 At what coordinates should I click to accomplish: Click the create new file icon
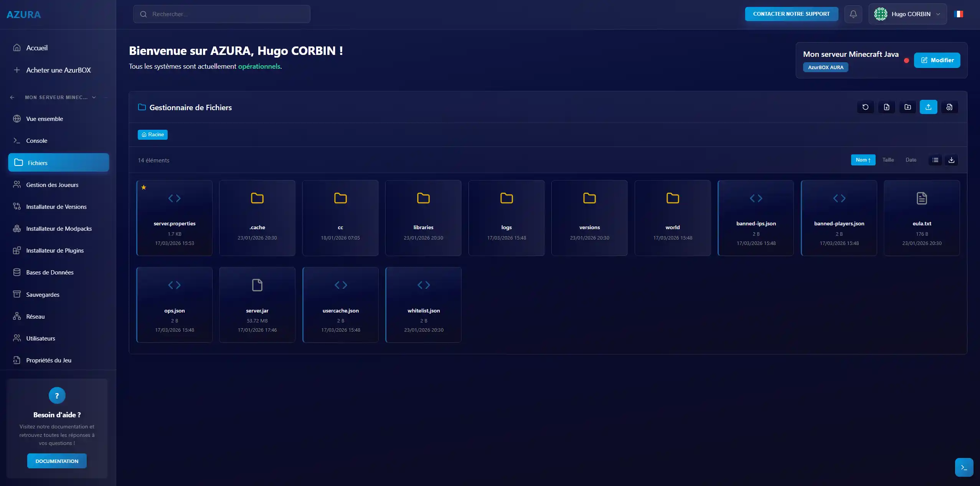coord(886,107)
